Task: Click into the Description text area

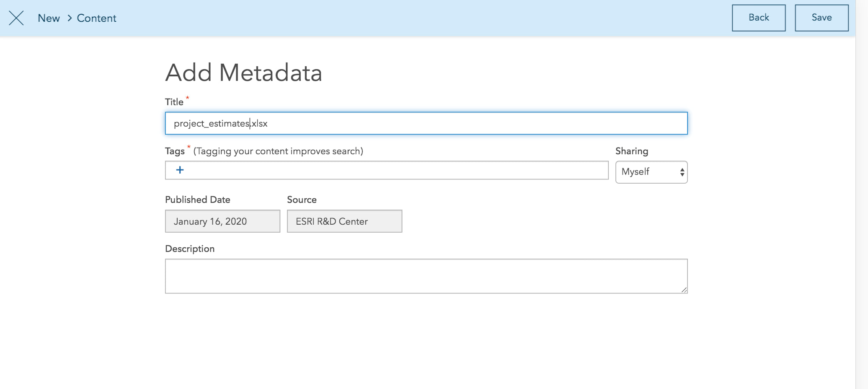Action: (x=426, y=276)
